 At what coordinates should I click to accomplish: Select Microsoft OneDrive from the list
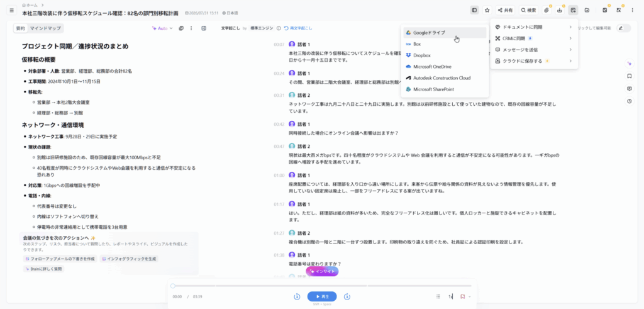[x=445, y=66]
